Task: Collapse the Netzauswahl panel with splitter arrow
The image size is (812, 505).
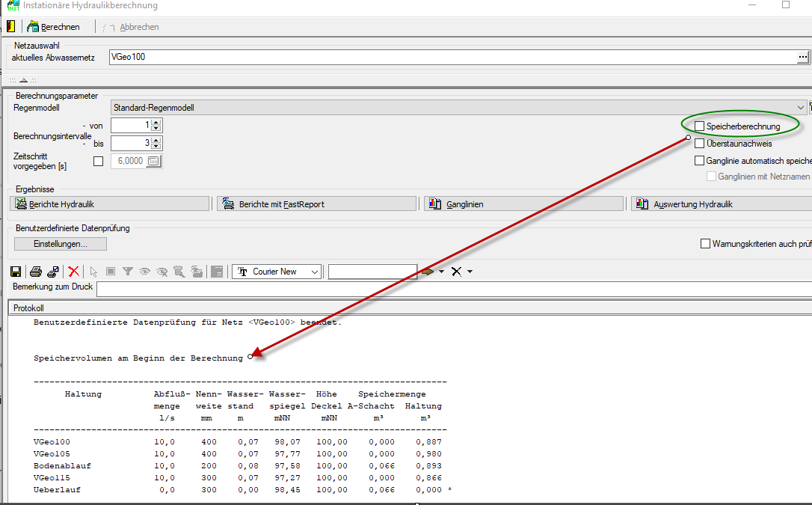Action: (23, 80)
